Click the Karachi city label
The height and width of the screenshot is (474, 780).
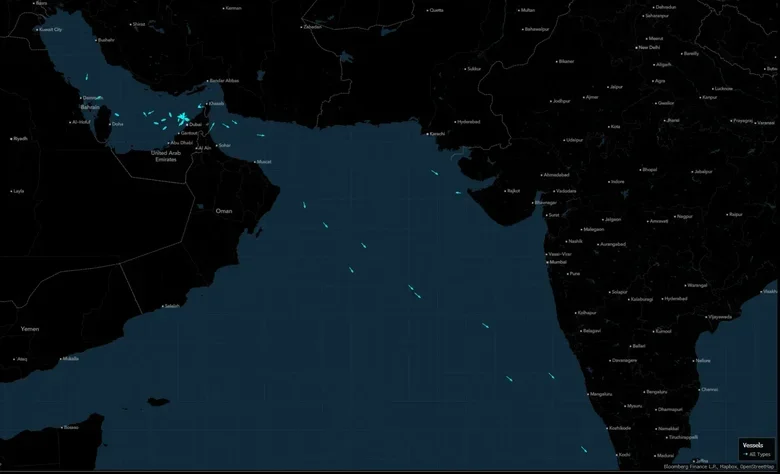click(x=436, y=134)
